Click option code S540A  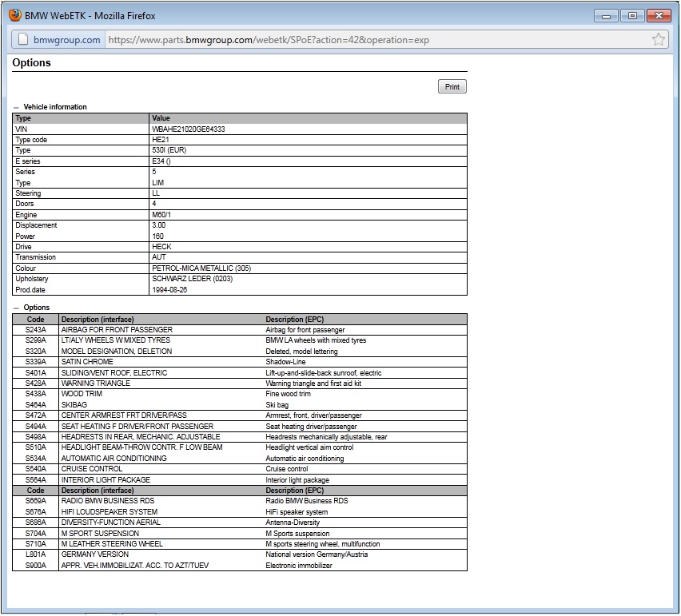coord(36,469)
